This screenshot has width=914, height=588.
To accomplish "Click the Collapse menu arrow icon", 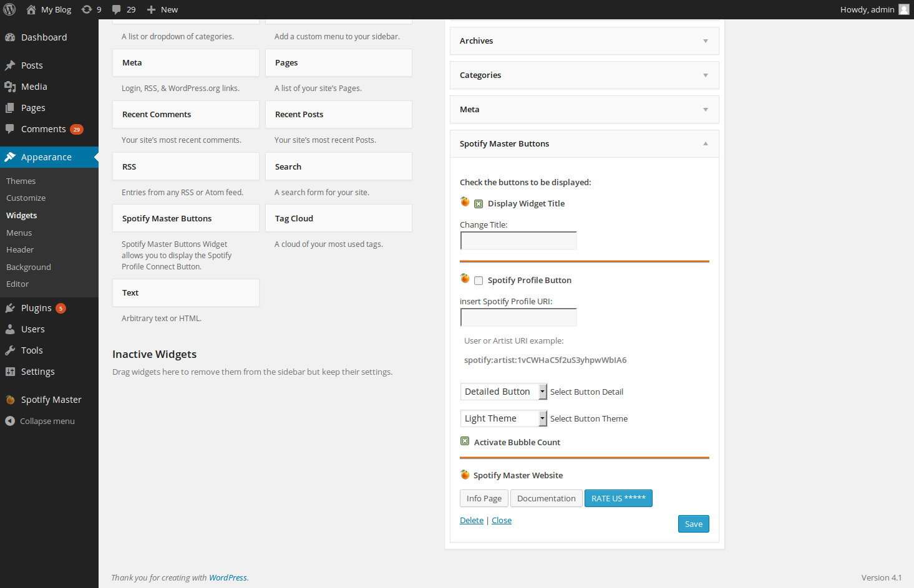I will coord(10,421).
